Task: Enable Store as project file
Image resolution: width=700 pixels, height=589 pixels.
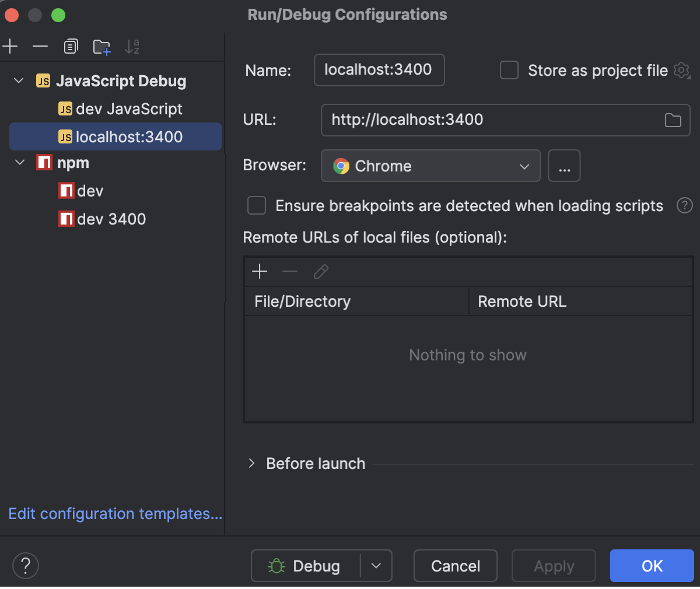Action: (x=509, y=70)
